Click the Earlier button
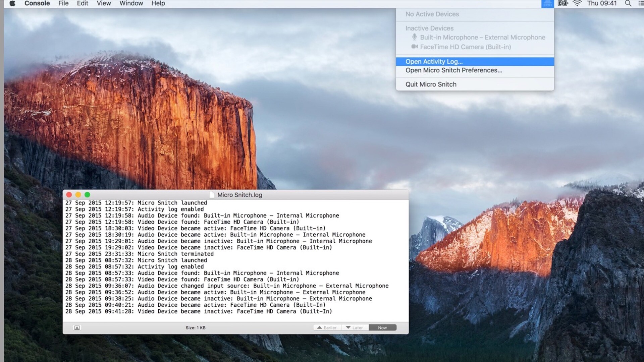 [327, 327]
